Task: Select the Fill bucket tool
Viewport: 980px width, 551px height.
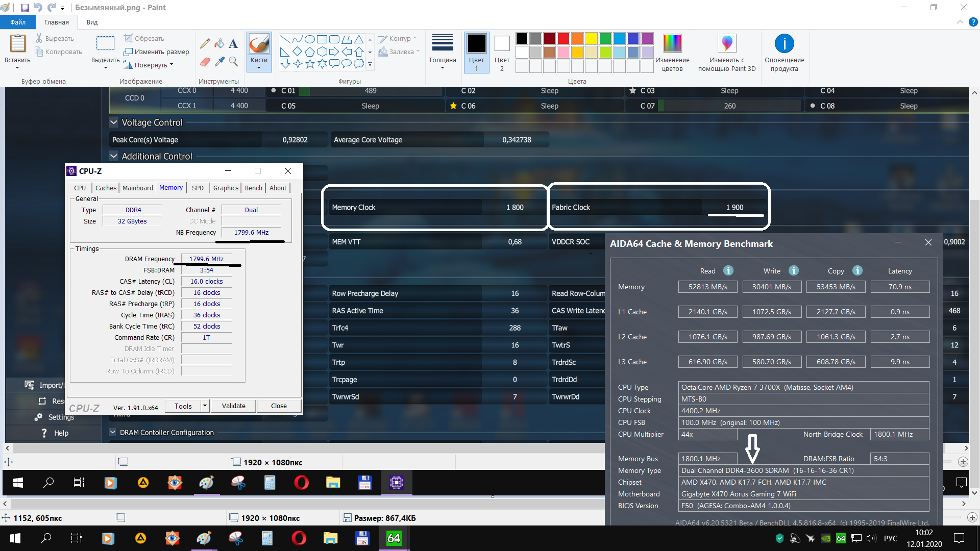Action: [x=219, y=44]
